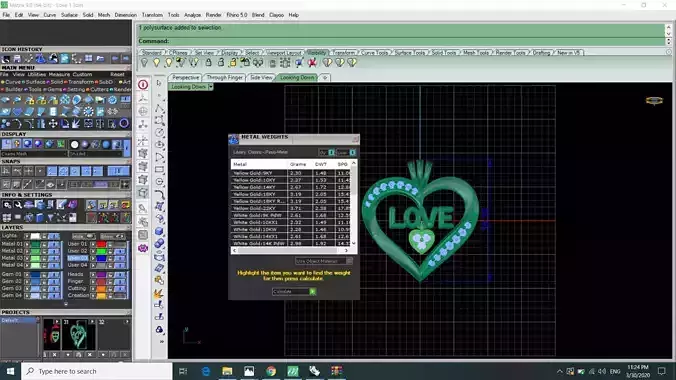Click the closed padlock Lock icon in Visibility toolbar
Viewport: 676px width, 380px height.
208,63
